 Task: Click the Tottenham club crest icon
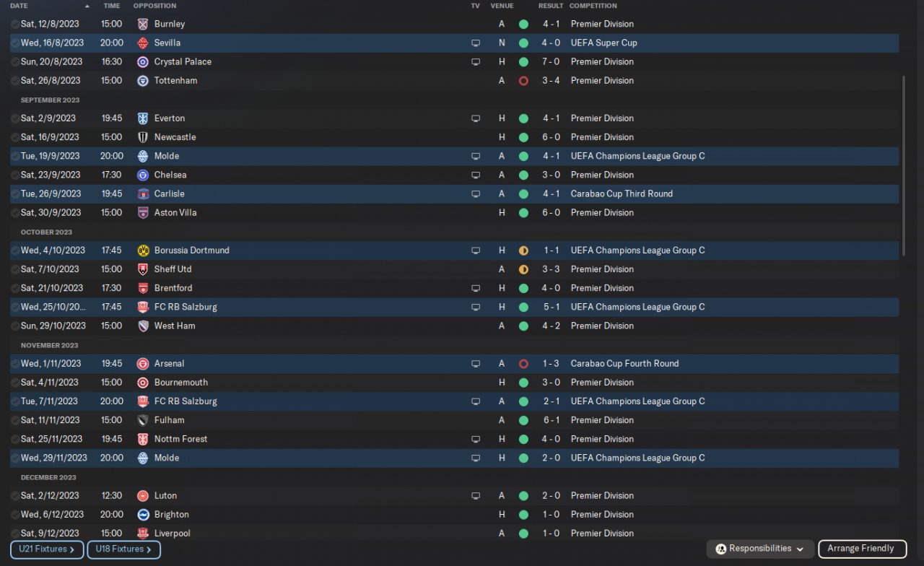143,81
